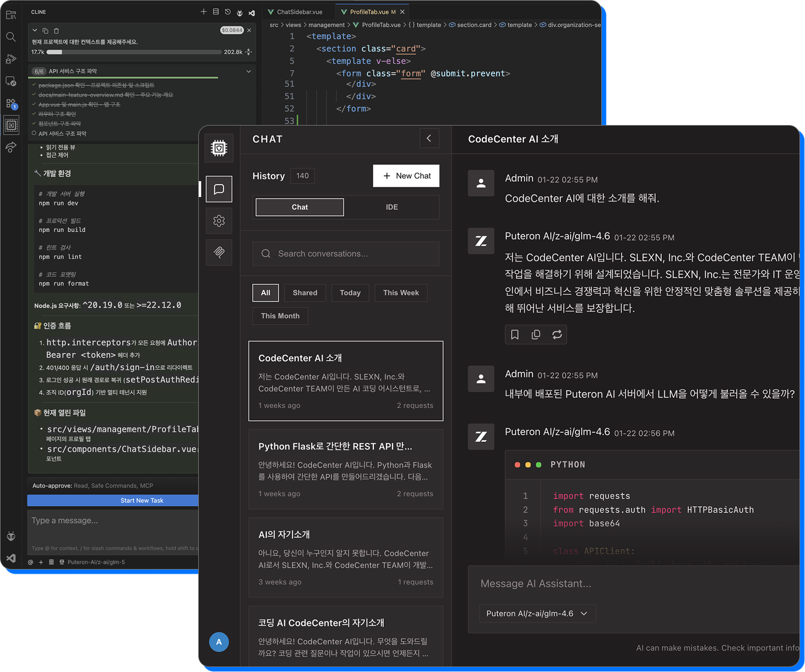Open the VS Code search icon in the activity bar
Image resolution: width=805 pixels, height=672 pixels.
11,37
